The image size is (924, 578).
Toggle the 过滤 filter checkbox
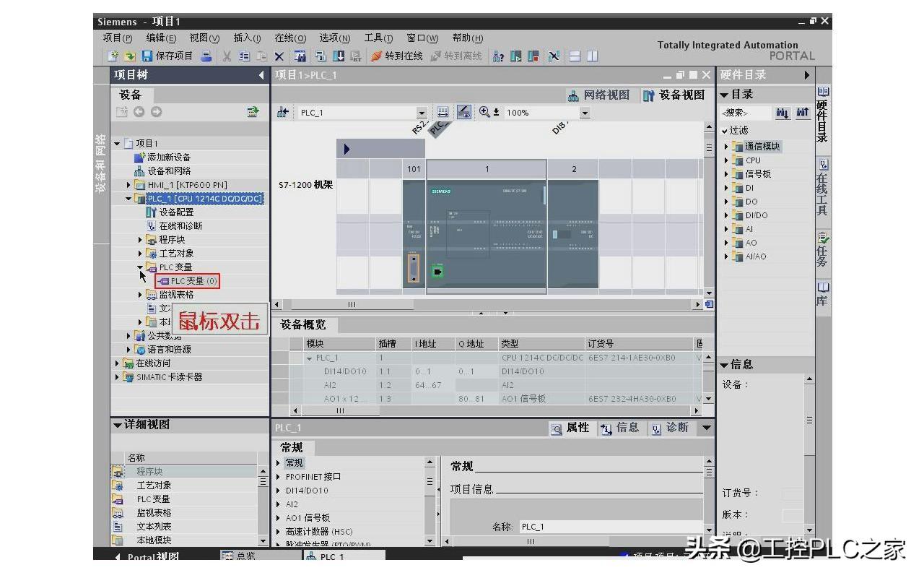click(x=725, y=131)
